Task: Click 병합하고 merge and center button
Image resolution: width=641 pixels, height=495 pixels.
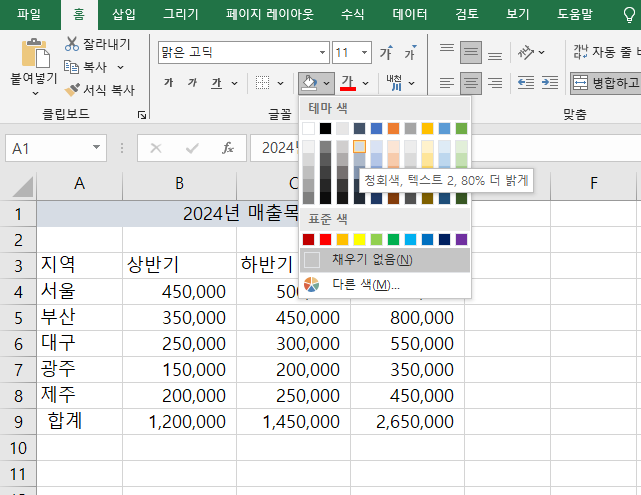Action: tap(606, 83)
